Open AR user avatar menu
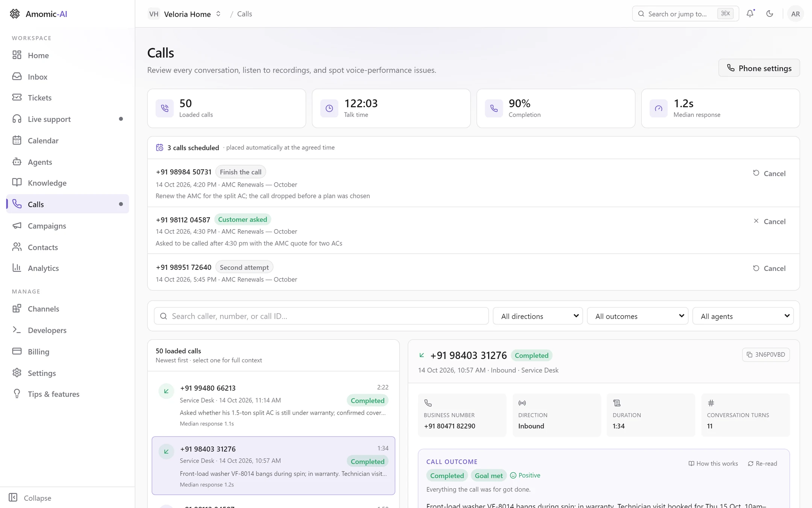Screen dimensions: 812x508 click(795, 14)
